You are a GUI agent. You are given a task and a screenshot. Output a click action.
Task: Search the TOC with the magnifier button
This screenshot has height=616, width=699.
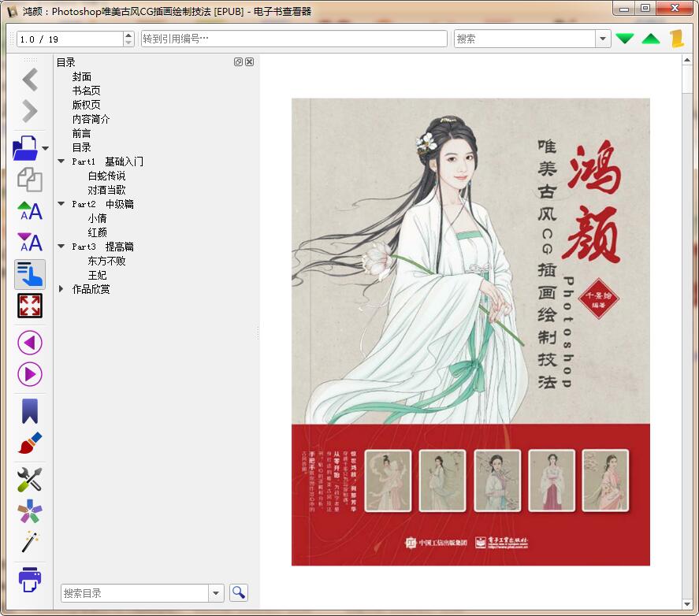coord(239,593)
